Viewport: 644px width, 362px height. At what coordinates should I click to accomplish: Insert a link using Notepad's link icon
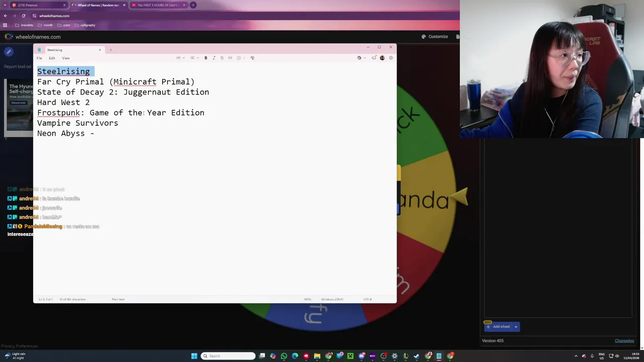(x=230, y=58)
